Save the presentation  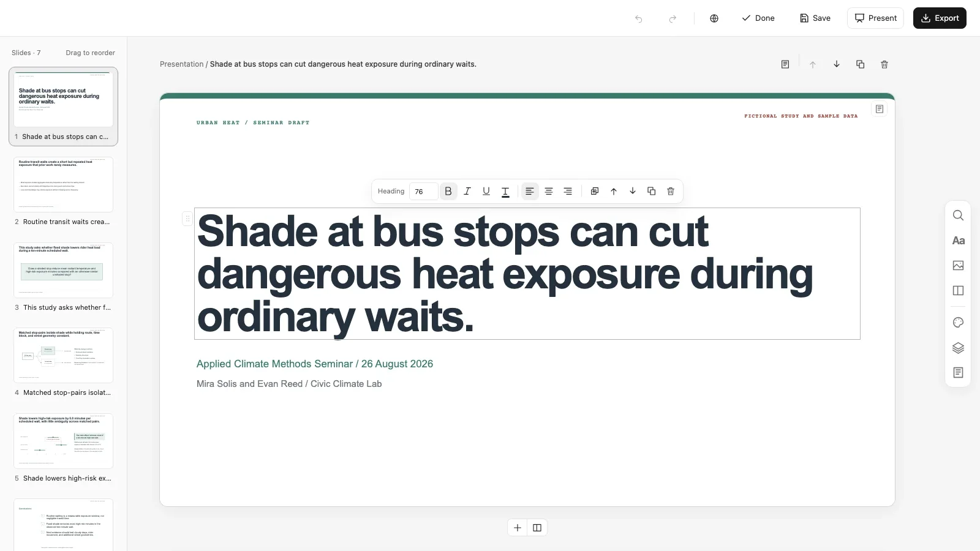tap(815, 18)
